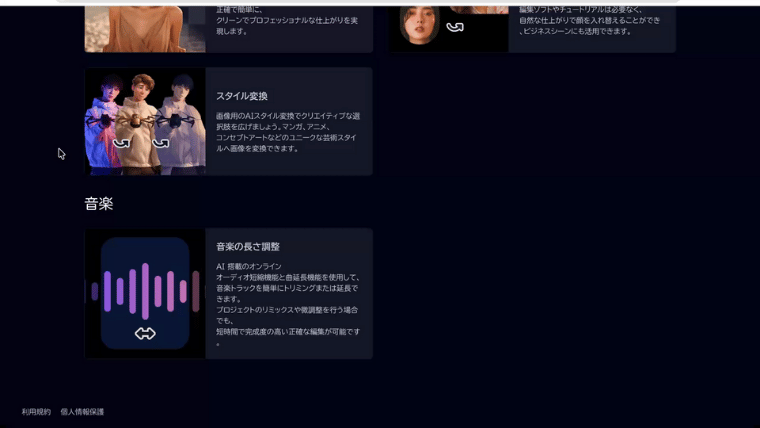Screen dimensions: 760x428
Task: Click the purple audio waveform graphic
Action: [145, 291]
